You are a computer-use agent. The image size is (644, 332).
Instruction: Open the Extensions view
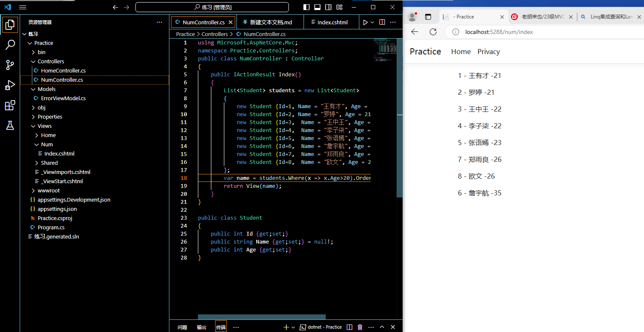point(10,105)
